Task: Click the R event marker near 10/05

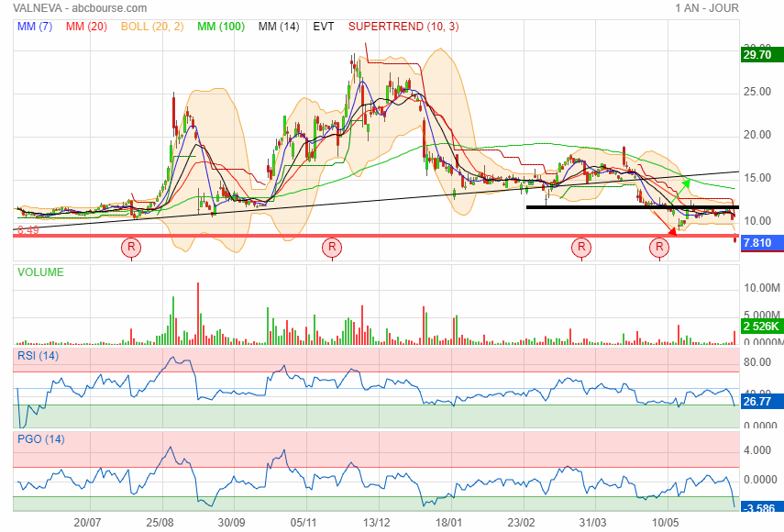Action: pos(659,247)
